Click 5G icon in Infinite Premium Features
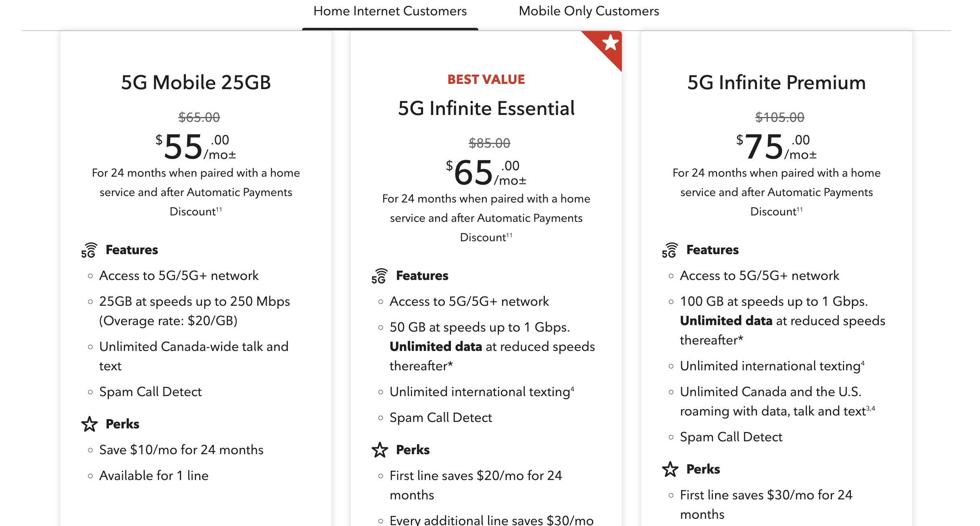This screenshot has height=526, width=980. point(670,250)
